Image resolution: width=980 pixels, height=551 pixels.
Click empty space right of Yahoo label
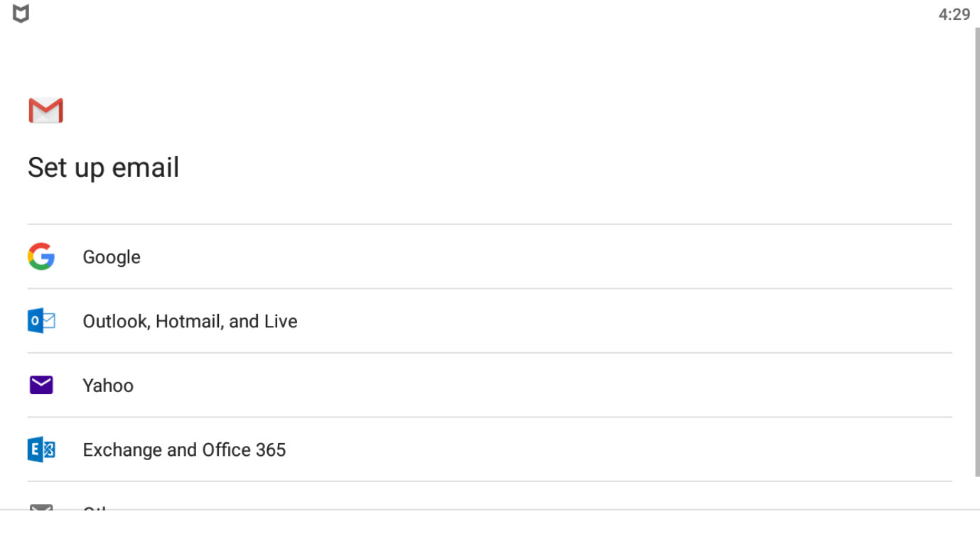(x=543, y=386)
